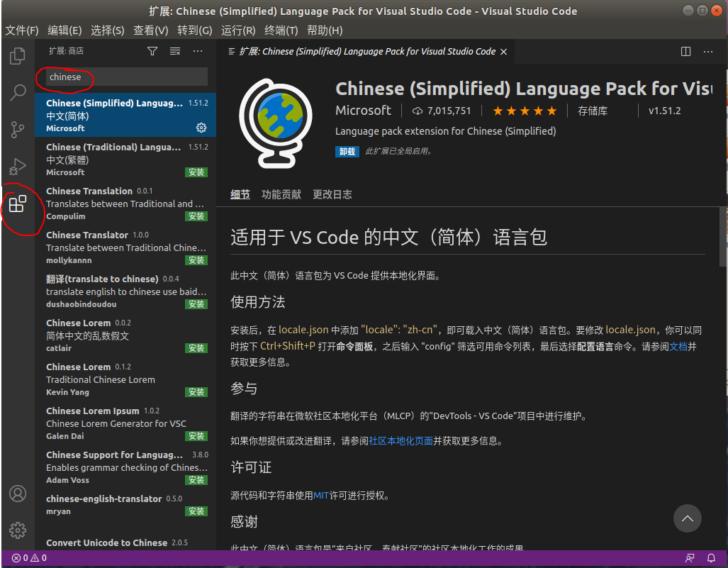
Task: Install Chinese Support by Adam Voss
Action: pyautogui.click(x=196, y=480)
